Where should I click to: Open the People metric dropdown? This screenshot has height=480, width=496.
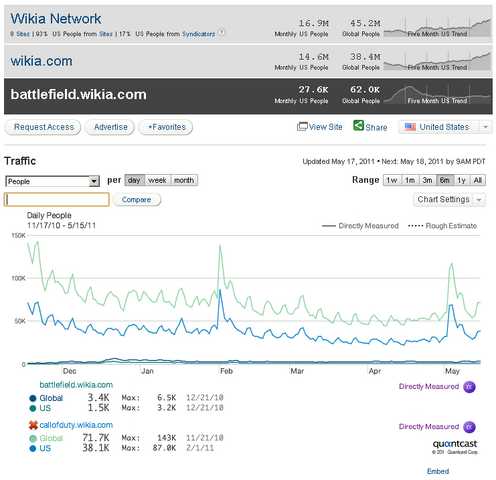pyautogui.click(x=52, y=181)
